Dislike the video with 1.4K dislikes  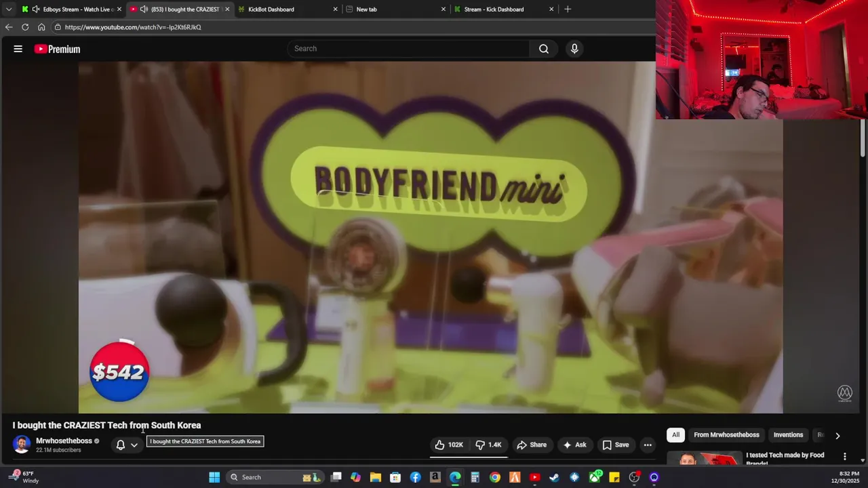tap(488, 445)
